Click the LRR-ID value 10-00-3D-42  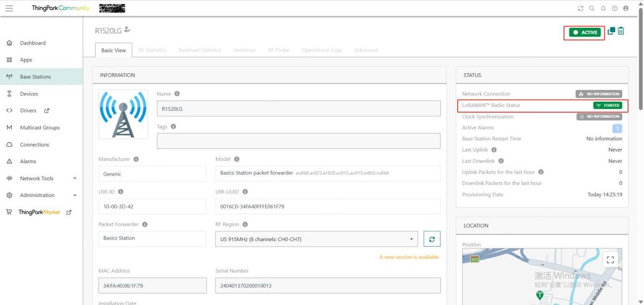[x=152, y=206]
